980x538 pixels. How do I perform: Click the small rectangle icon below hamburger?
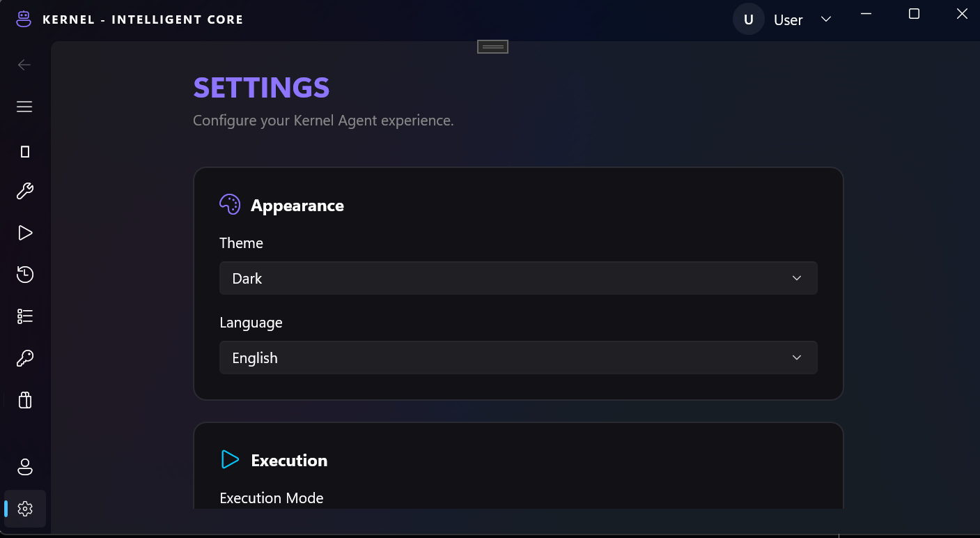[x=25, y=152]
